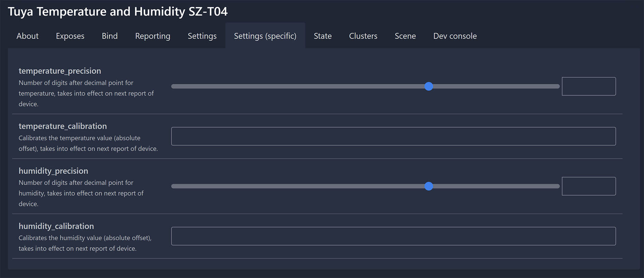Select the Settings tab
Viewport: 644px width, 278px height.
tap(202, 36)
